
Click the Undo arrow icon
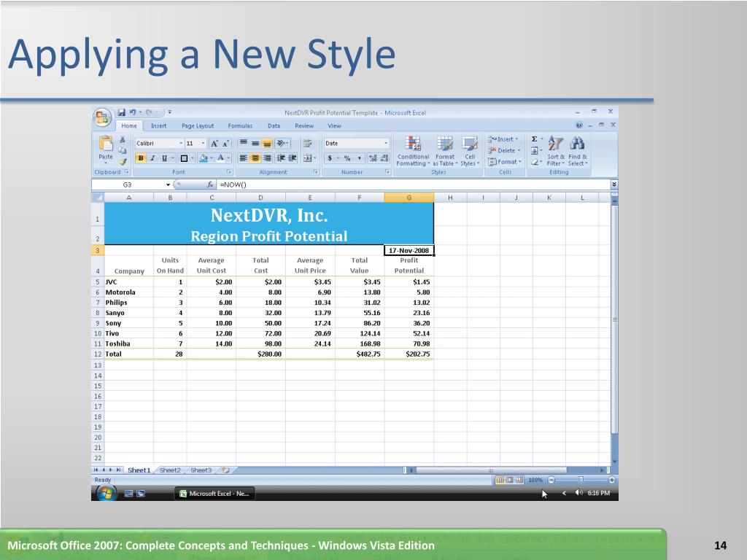coord(133,112)
